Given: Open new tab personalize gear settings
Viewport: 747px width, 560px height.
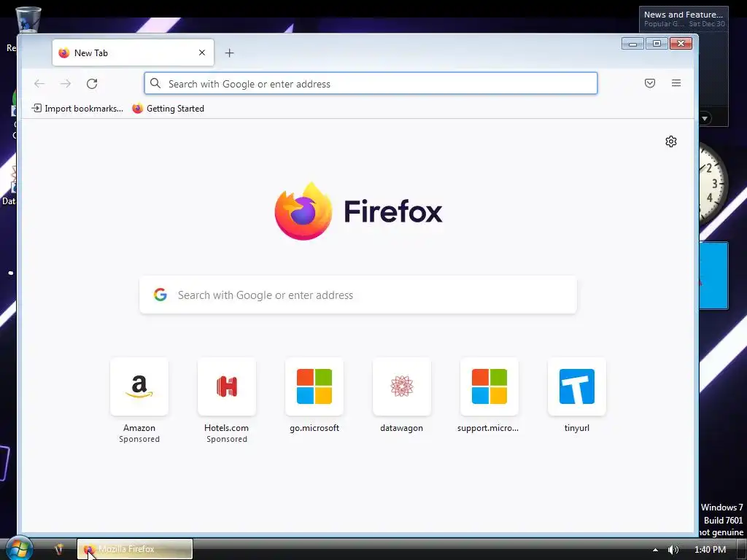Looking at the screenshot, I should [671, 141].
